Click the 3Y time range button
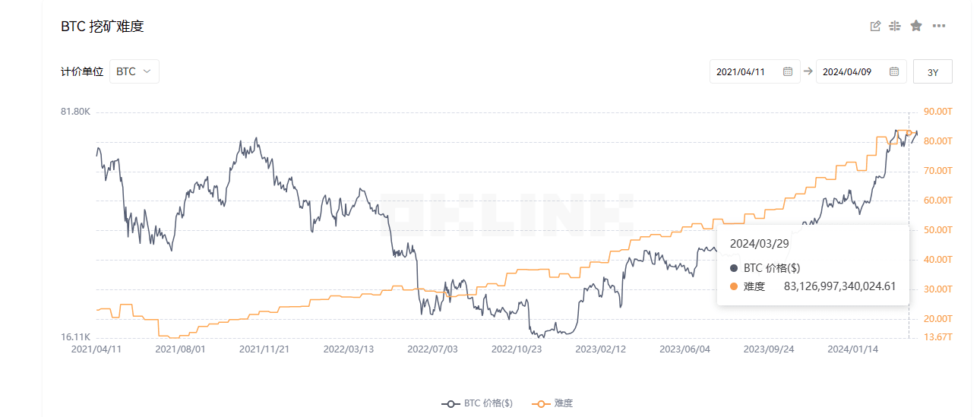The width and height of the screenshot is (980, 417). (x=933, y=72)
